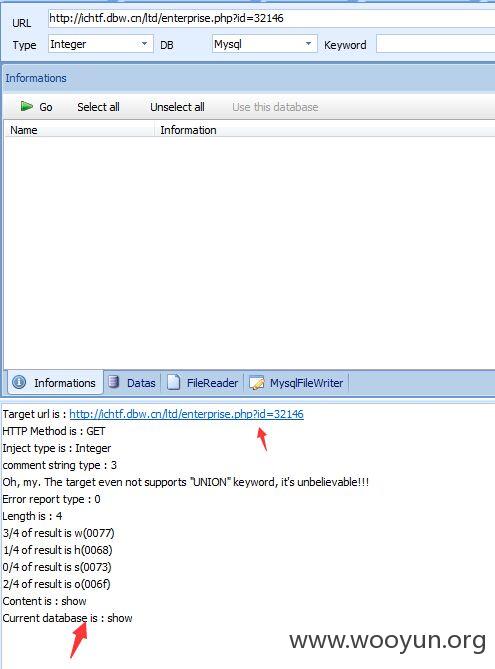Click Use this database button

point(275,107)
